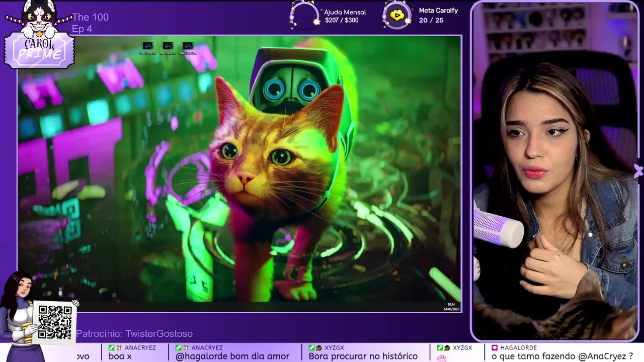Viewport: 644px width, 362px height.
Task: Click the "Ajuda Mensal" label
Action: (x=345, y=12)
